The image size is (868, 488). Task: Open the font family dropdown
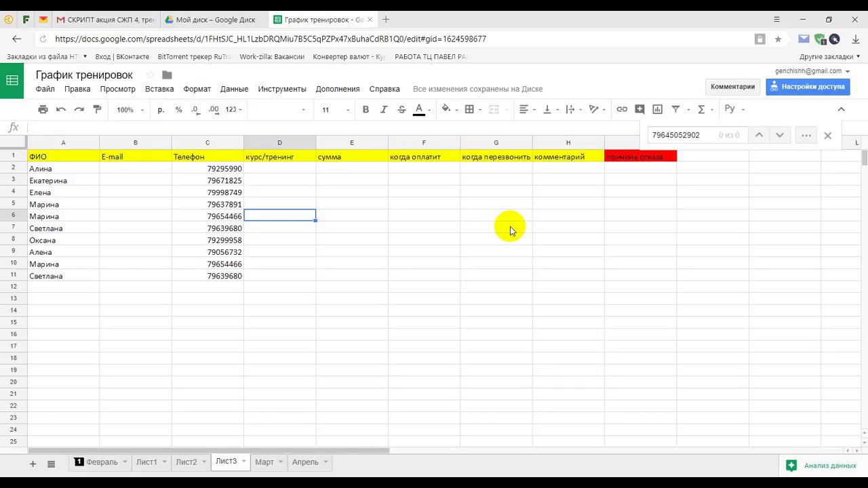(x=278, y=110)
